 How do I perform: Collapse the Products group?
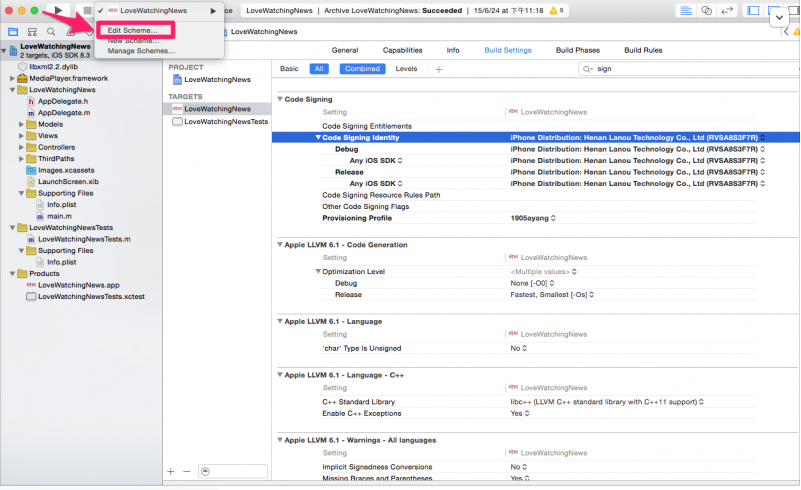(x=12, y=273)
